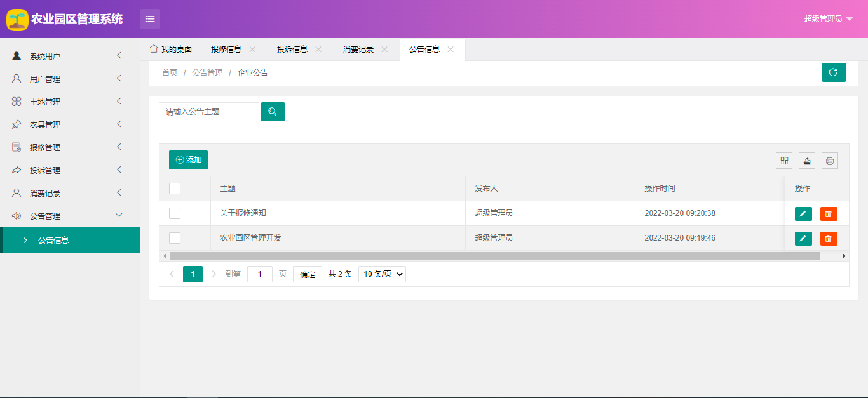Click the green refresh button

[x=834, y=72]
